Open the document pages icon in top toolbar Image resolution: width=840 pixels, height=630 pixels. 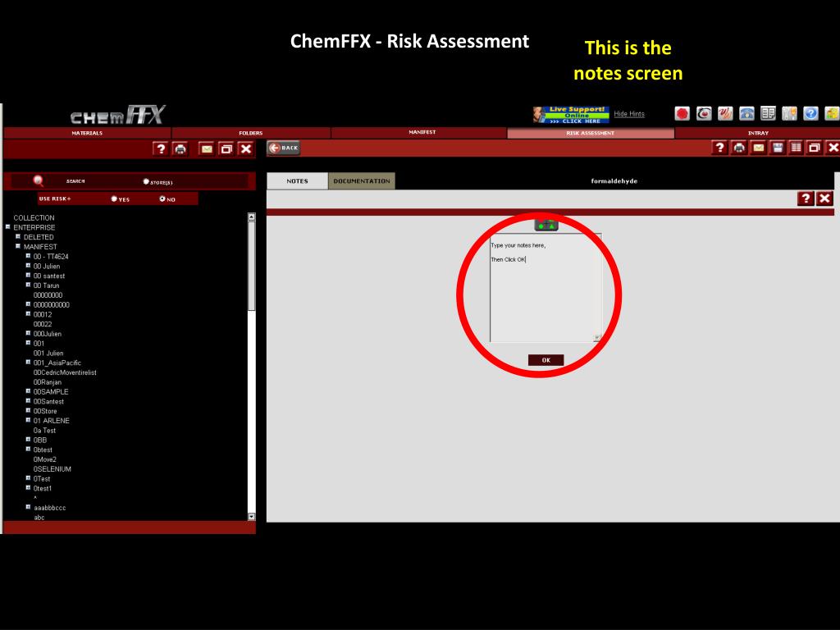click(768, 113)
